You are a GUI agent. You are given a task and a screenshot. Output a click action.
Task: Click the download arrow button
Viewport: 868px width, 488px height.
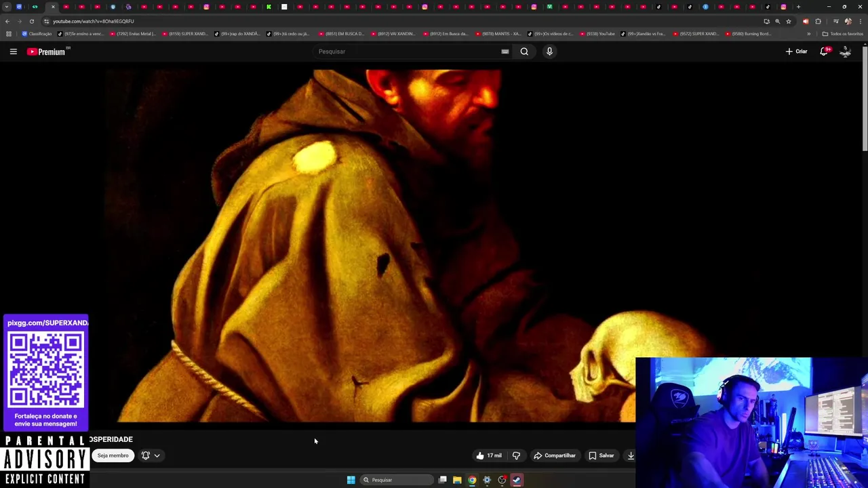click(x=631, y=455)
